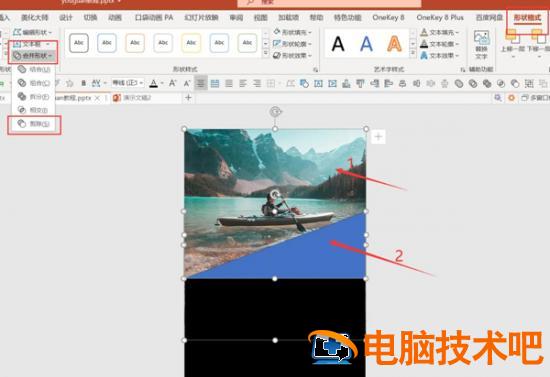Toggle center text alignment in quick toolbar
This screenshot has width=550, height=377.
pos(201,83)
